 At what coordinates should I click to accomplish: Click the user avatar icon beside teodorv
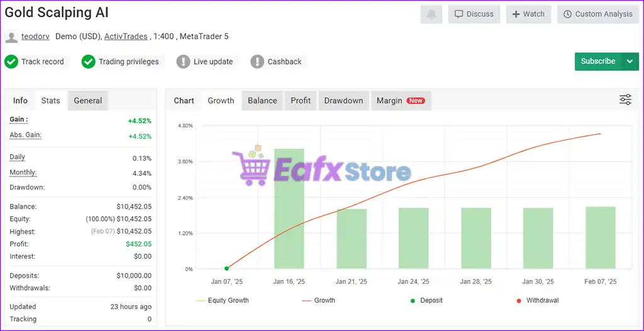tap(11, 37)
